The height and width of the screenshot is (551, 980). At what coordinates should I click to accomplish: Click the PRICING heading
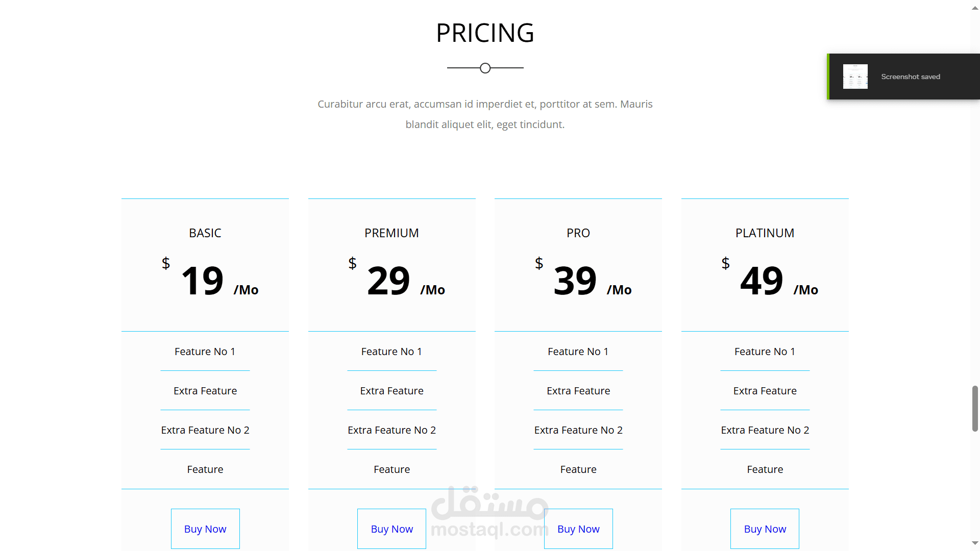(485, 33)
